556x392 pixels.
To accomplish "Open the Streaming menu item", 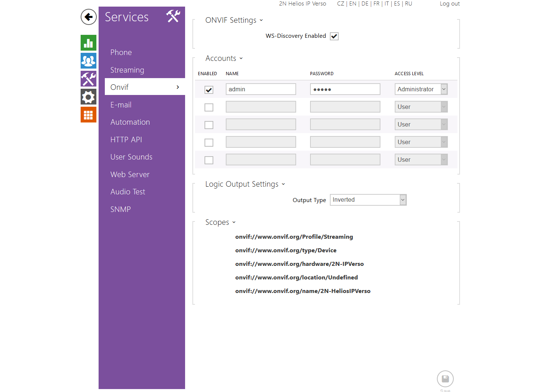I will (x=127, y=70).
